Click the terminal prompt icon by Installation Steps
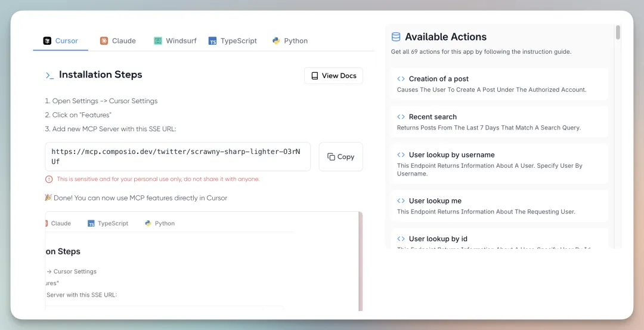The width and height of the screenshot is (644, 330). 49,75
